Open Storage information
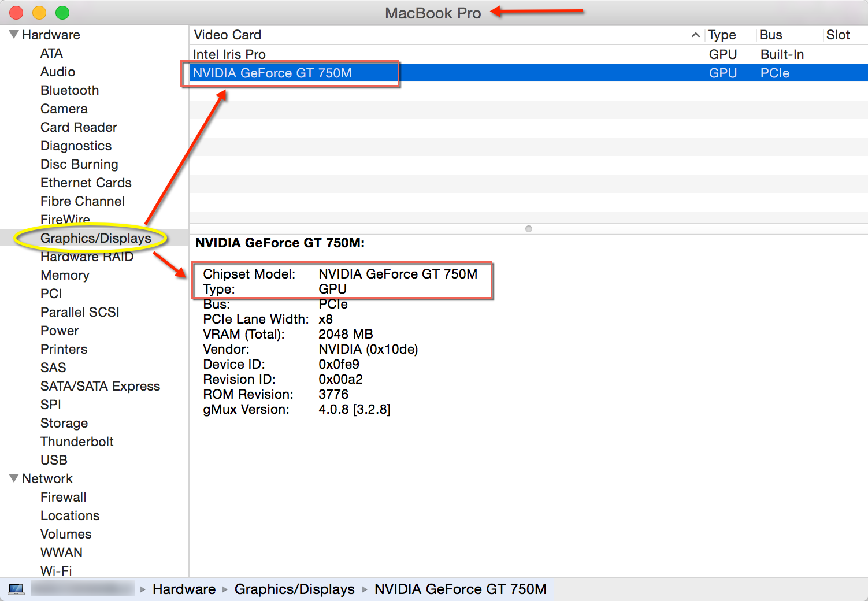The height and width of the screenshot is (601, 868). (x=64, y=423)
